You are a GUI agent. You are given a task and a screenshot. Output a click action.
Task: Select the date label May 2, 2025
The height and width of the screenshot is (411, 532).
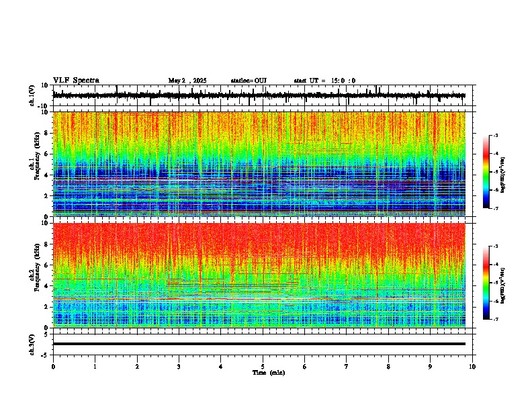[x=187, y=81]
